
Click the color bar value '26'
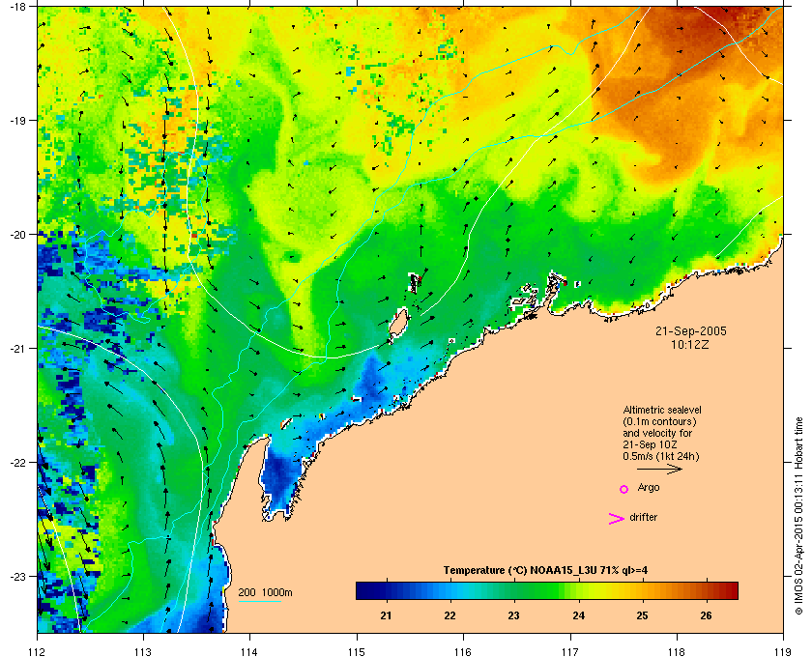click(x=706, y=615)
